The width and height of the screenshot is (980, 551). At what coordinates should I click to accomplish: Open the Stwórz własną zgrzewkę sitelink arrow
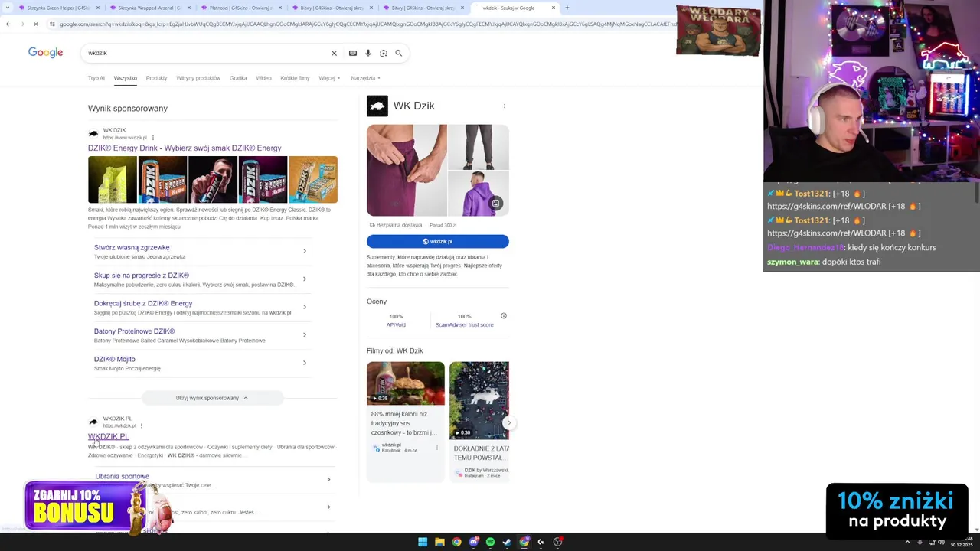click(305, 251)
